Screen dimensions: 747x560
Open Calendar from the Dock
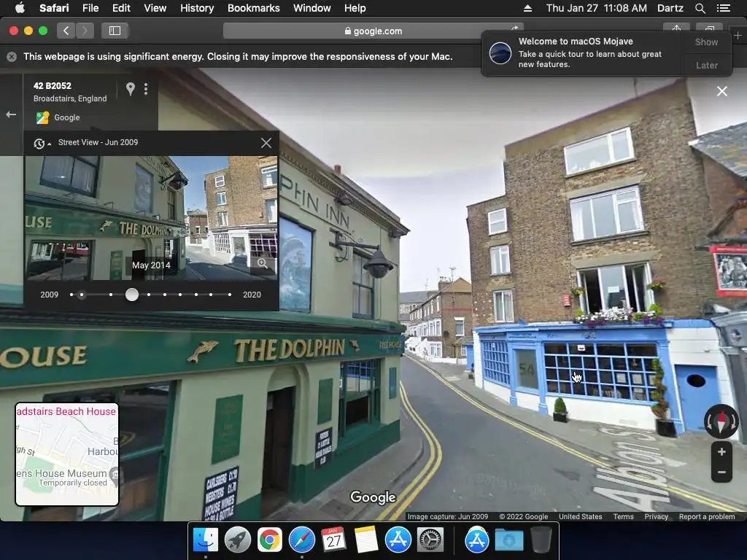coord(333,540)
